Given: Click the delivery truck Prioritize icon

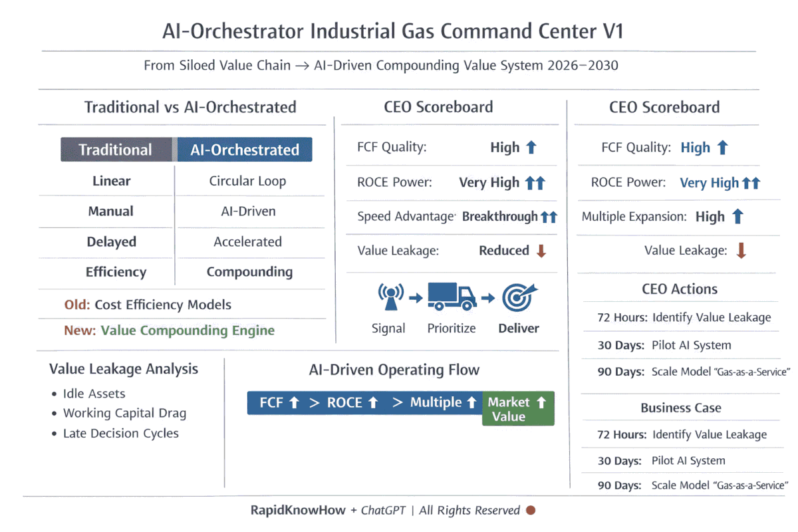Looking at the screenshot, I should [452, 297].
